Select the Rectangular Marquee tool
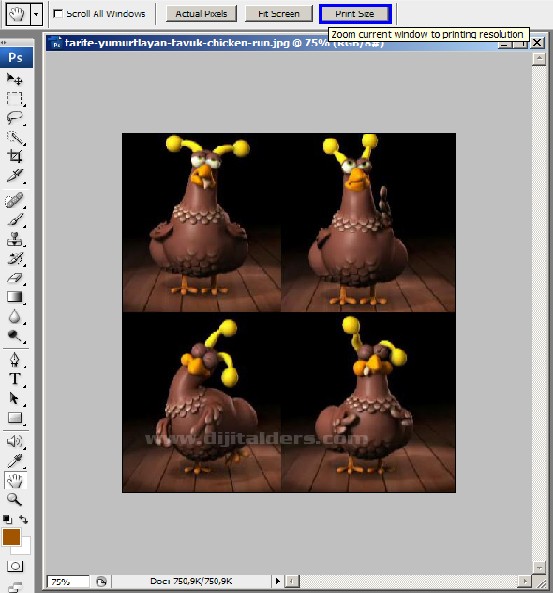The height and width of the screenshot is (593, 553). point(15,98)
